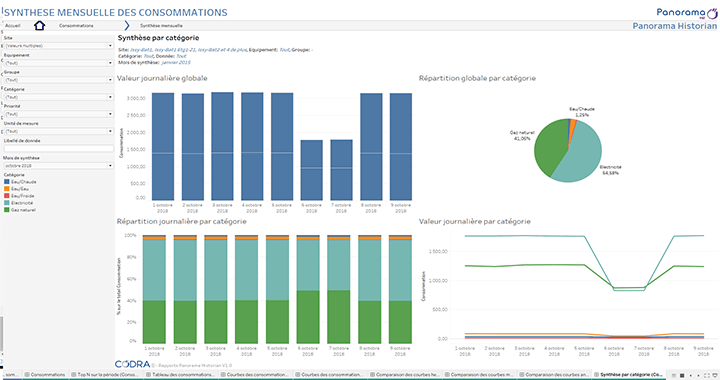Click the Gaz naturel 41,06% pie label

coord(522,135)
